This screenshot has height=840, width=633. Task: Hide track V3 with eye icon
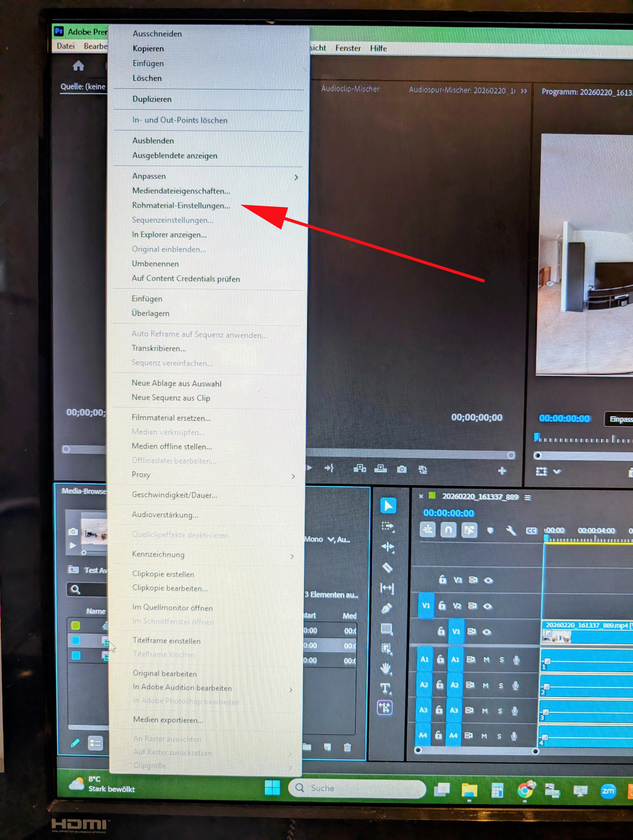[489, 580]
